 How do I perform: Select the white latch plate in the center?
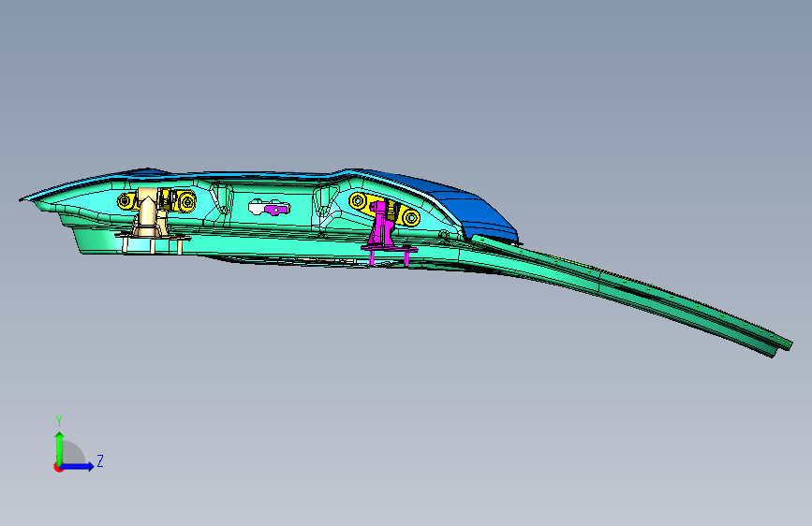click(x=258, y=207)
